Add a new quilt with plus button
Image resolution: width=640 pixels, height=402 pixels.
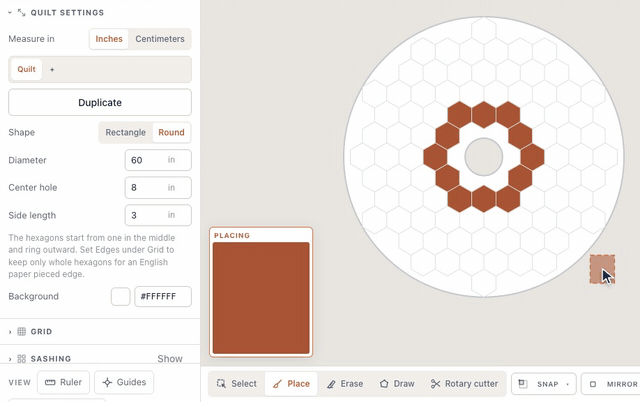click(x=52, y=70)
